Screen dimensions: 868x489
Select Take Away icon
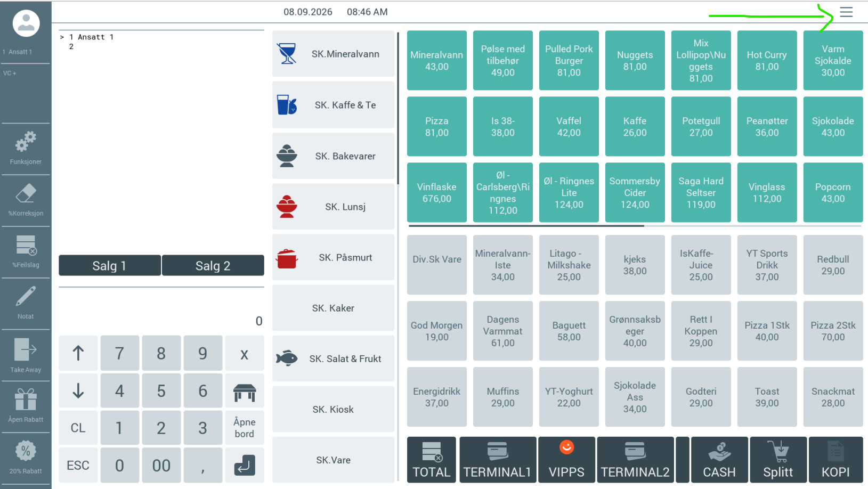click(x=26, y=349)
